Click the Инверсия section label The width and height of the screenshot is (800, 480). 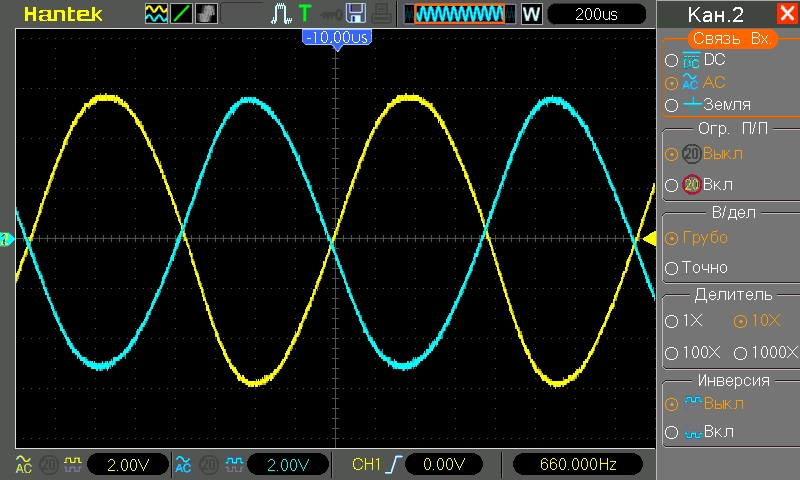coord(734,381)
